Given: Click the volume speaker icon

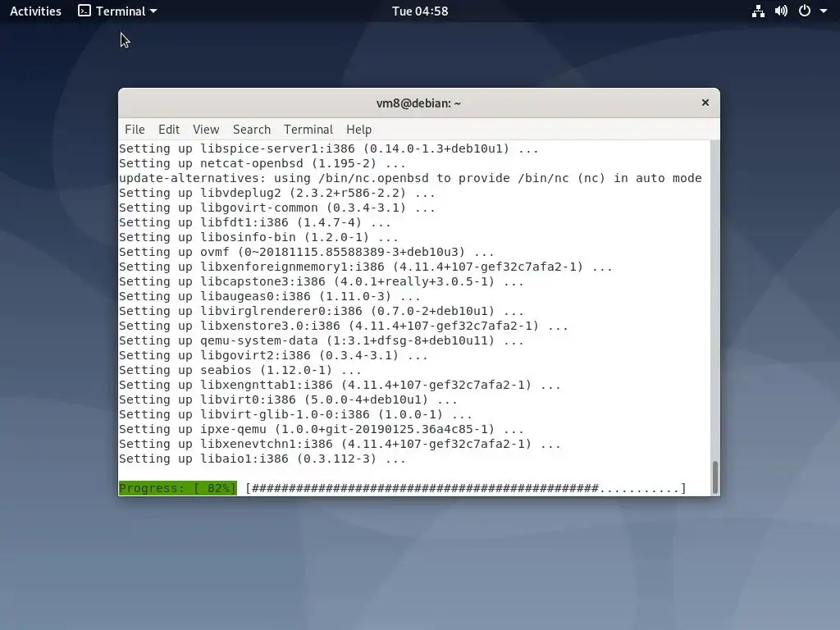Looking at the screenshot, I should pyautogui.click(x=781, y=11).
